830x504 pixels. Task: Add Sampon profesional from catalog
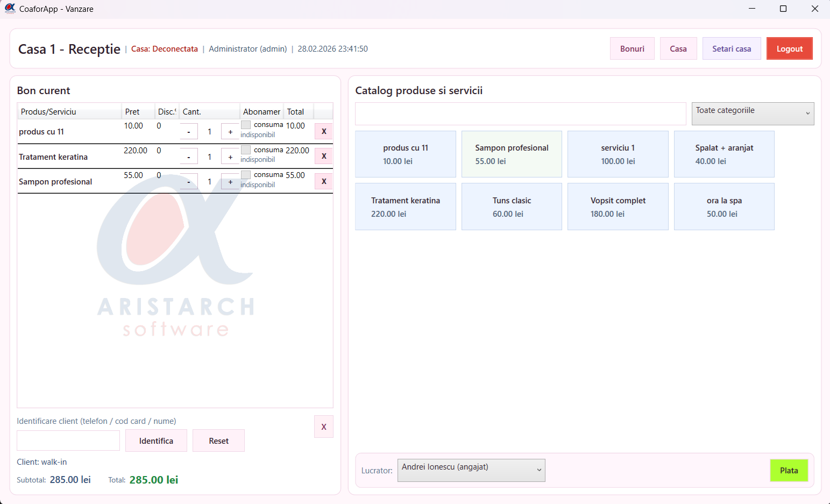click(512, 154)
